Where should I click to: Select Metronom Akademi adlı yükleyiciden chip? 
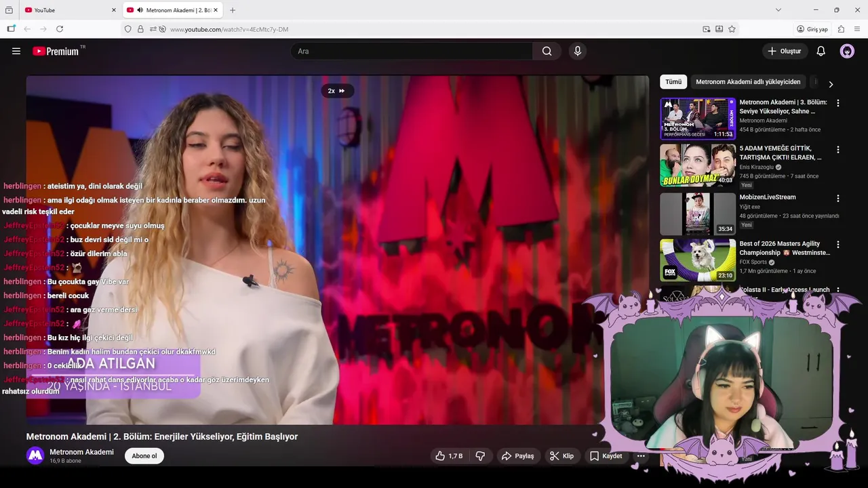(x=748, y=82)
